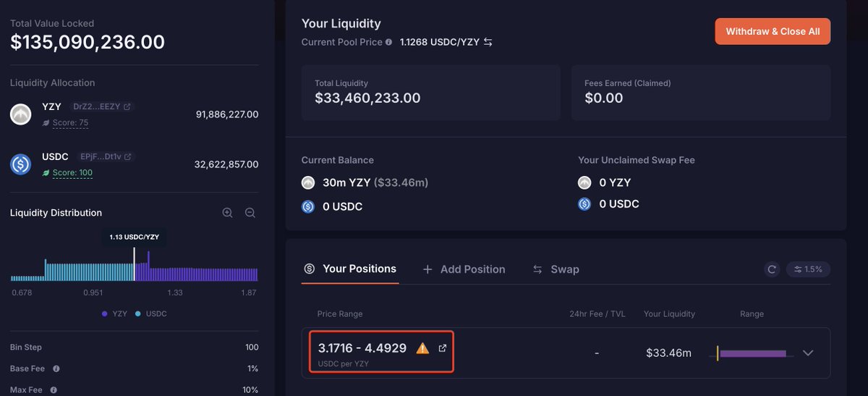Screen dimensions: 868x396
Task: Click the Current Pool Price info icon
Action: (x=389, y=42)
